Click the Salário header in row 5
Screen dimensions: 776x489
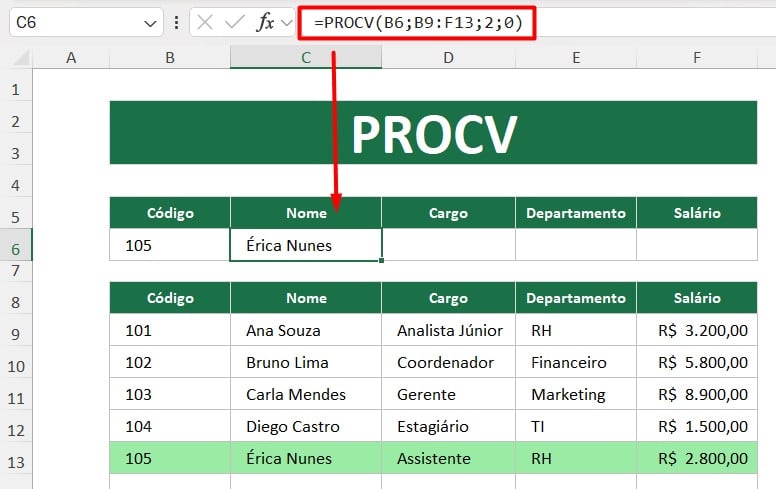(x=697, y=213)
